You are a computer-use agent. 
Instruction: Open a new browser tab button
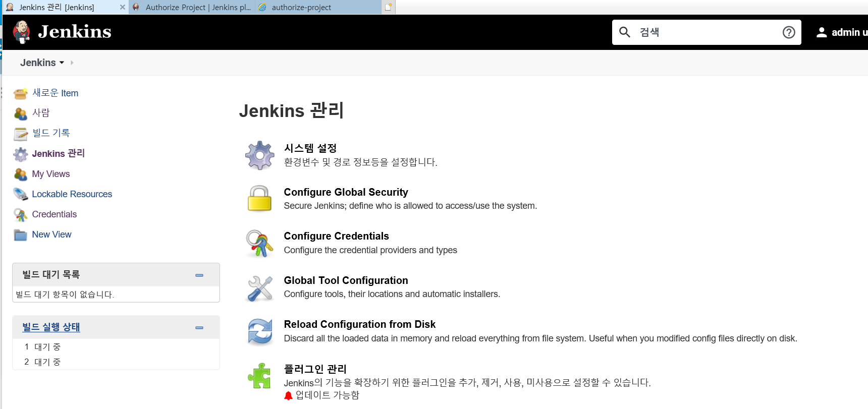coord(389,7)
